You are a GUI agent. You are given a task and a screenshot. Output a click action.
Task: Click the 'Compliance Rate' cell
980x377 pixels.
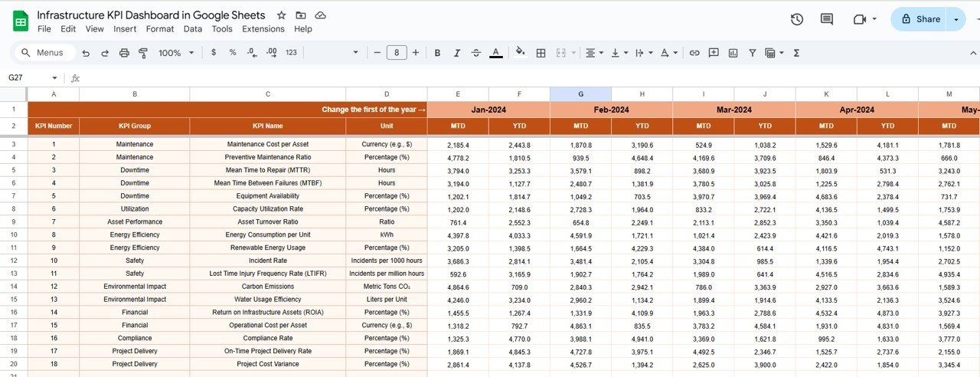(268, 338)
